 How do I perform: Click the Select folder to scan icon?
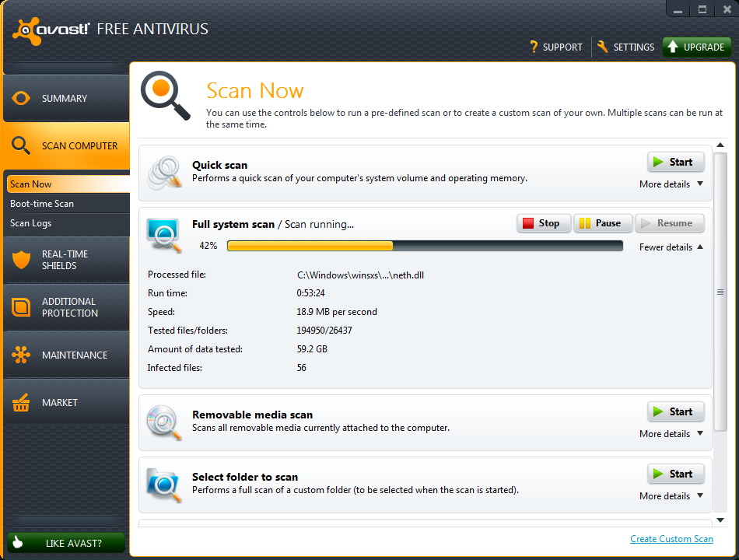click(163, 485)
